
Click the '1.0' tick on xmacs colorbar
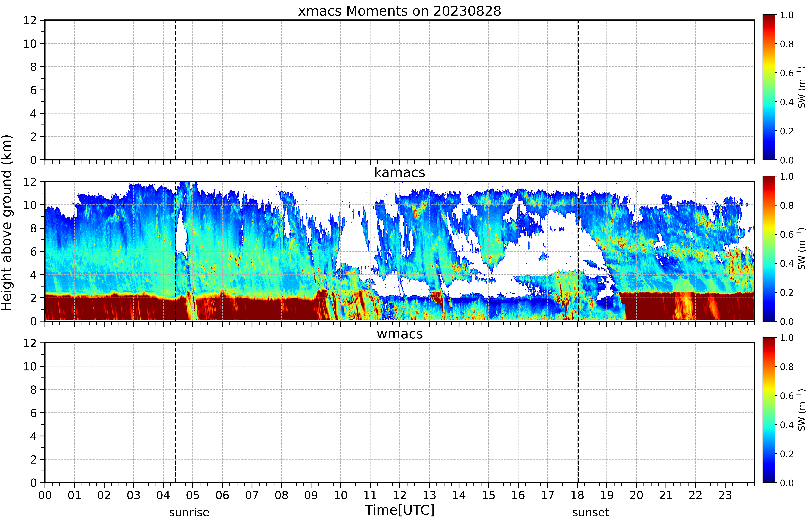coord(787,15)
